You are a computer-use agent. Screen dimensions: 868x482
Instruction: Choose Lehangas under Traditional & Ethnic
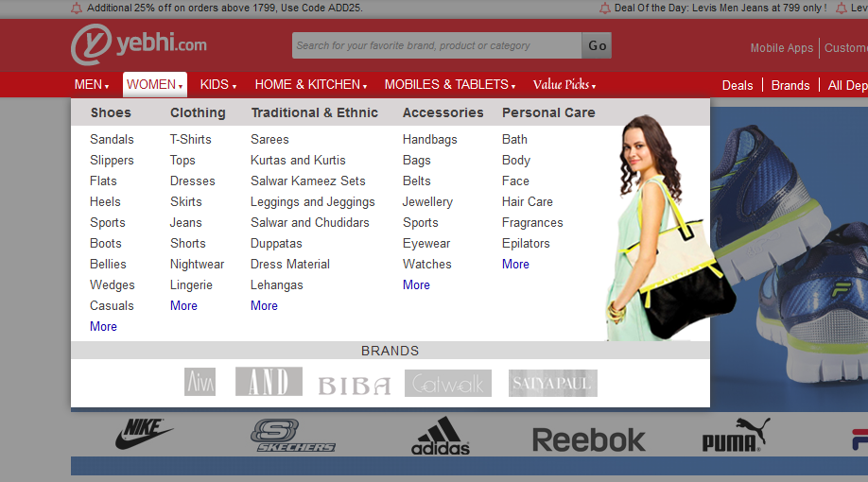[x=277, y=285]
